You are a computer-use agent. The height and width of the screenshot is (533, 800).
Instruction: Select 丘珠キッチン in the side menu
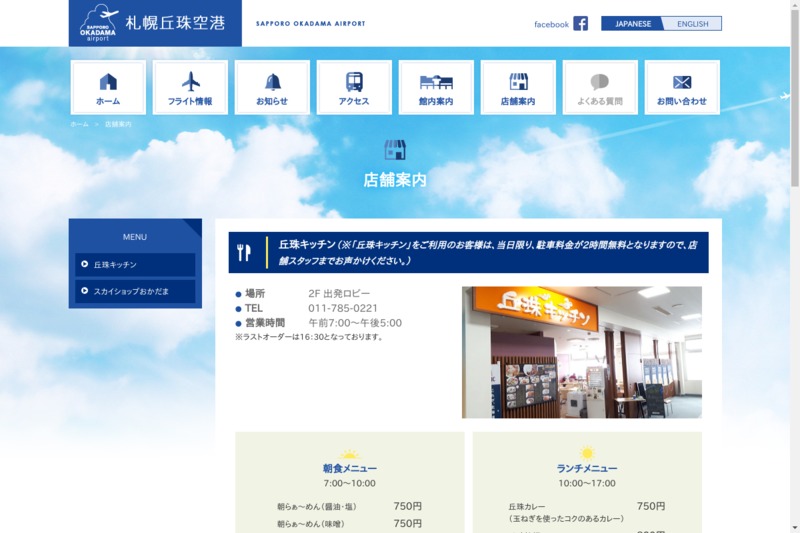[x=135, y=265]
